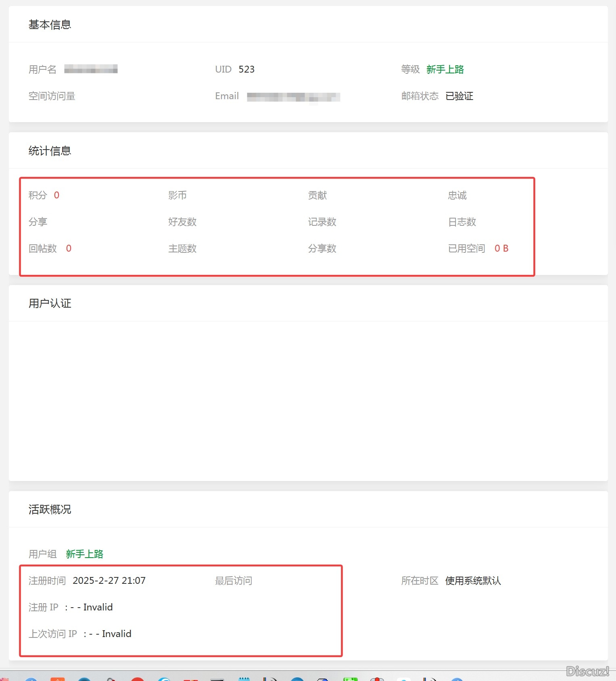
Task: Open NetEase Cloud Music from the taskbar
Action: click(x=137, y=679)
